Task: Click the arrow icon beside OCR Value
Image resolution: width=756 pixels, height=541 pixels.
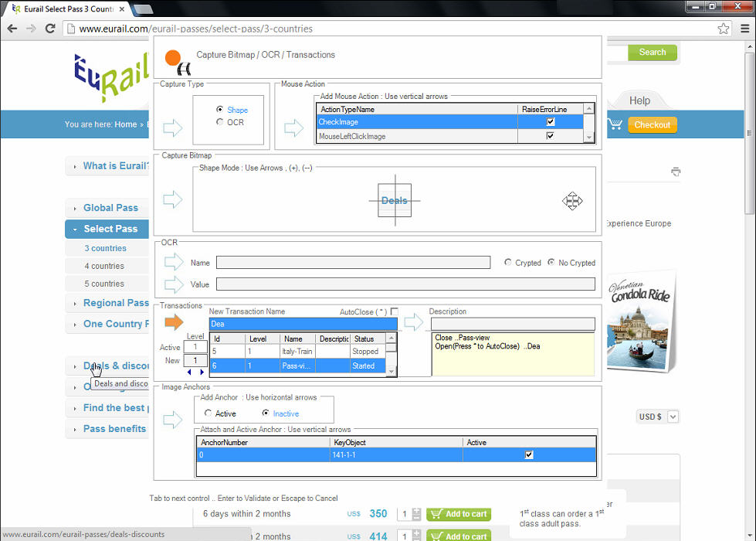Action: tap(174, 284)
